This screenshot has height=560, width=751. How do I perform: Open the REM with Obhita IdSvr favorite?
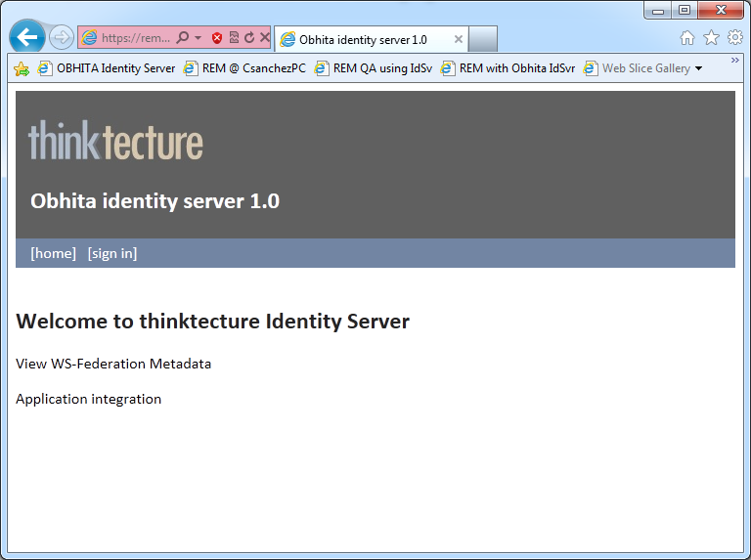coord(508,68)
